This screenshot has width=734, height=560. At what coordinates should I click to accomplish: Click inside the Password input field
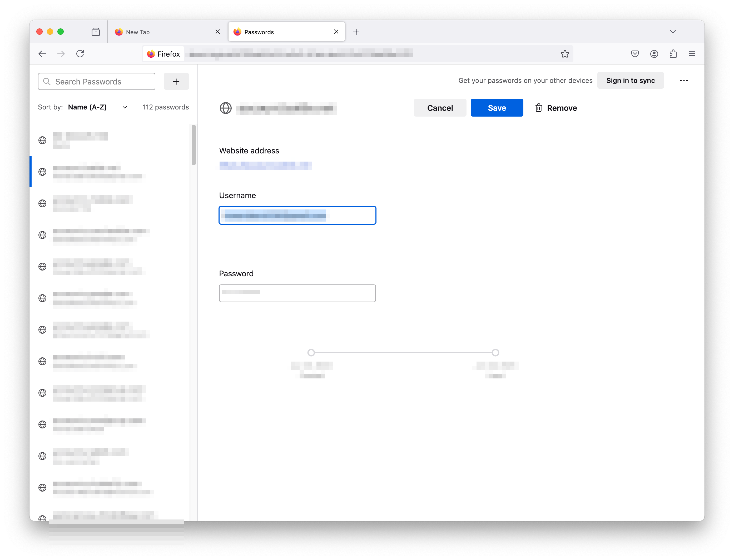[297, 293]
